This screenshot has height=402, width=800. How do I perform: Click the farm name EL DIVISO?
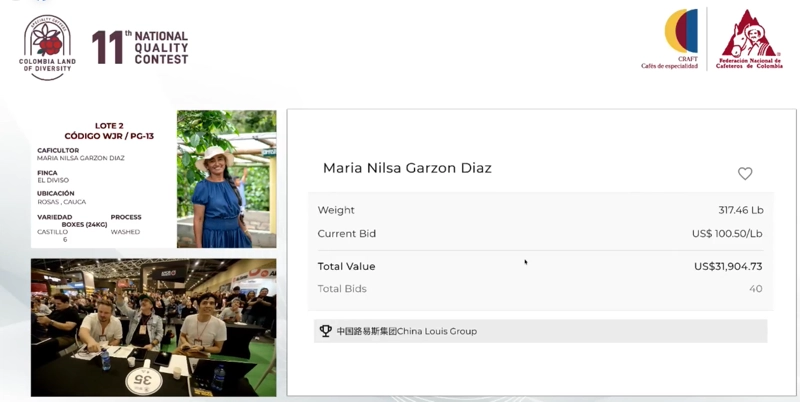pyautogui.click(x=53, y=180)
